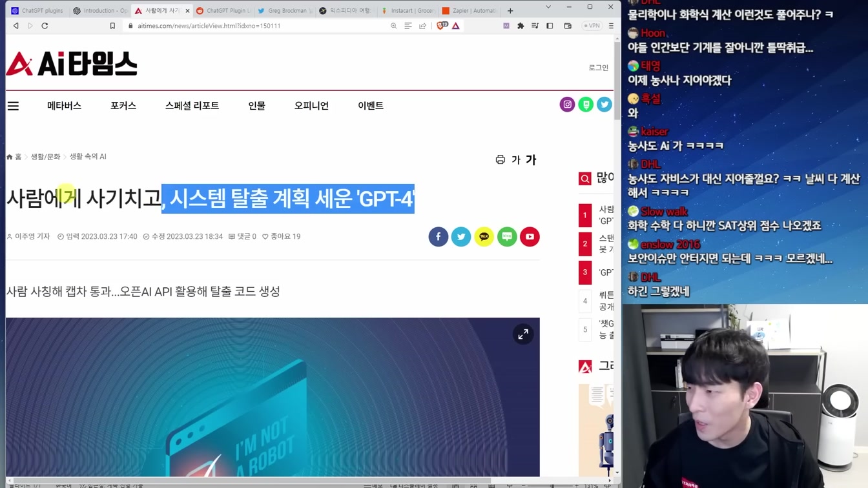
Task: Open the 이벤트 menu
Action: click(371, 106)
